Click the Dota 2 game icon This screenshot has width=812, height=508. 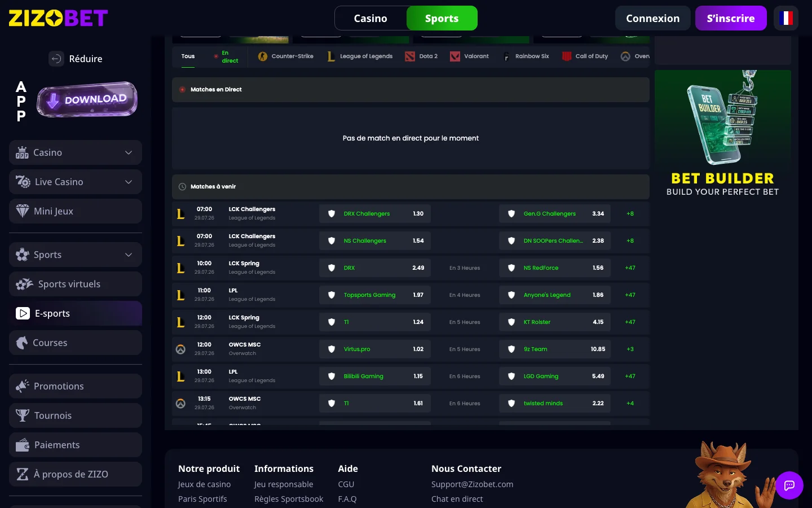(x=410, y=56)
